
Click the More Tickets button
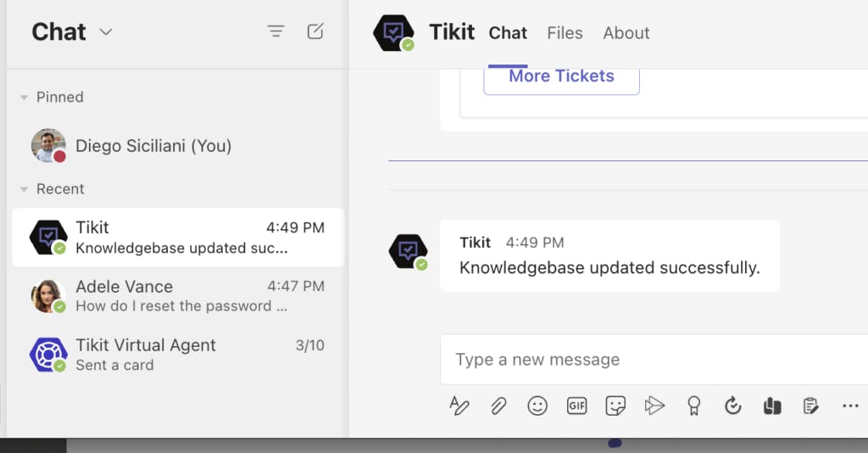561,76
